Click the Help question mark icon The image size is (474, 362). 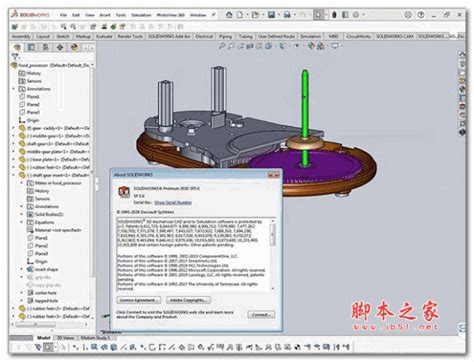[421, 15]
